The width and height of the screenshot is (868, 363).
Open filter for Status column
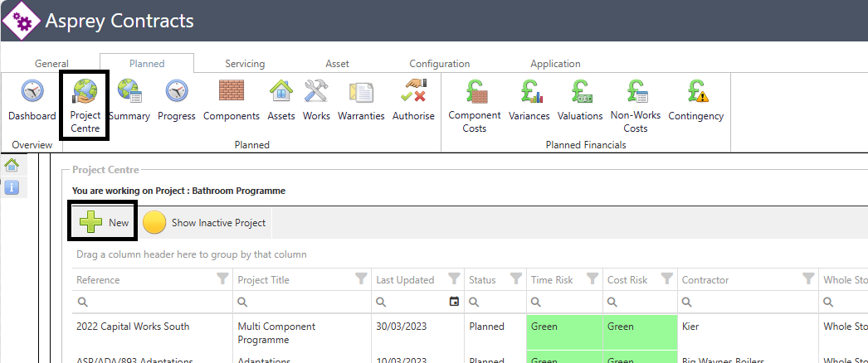point(515,279)
